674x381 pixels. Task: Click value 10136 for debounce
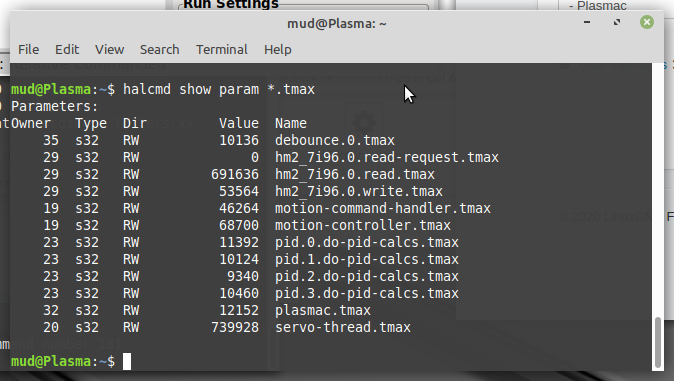[239, 141]
